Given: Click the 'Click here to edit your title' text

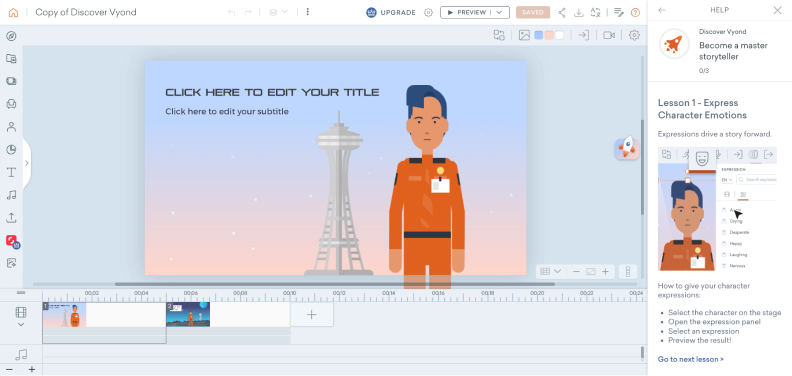Looking at the screenshot, I should 272,92.
